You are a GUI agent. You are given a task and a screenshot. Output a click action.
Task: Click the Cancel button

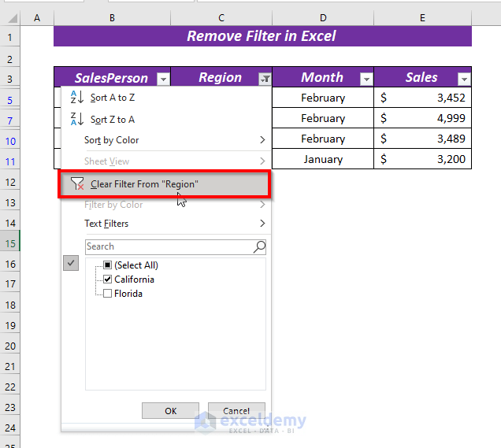(236, 411)
